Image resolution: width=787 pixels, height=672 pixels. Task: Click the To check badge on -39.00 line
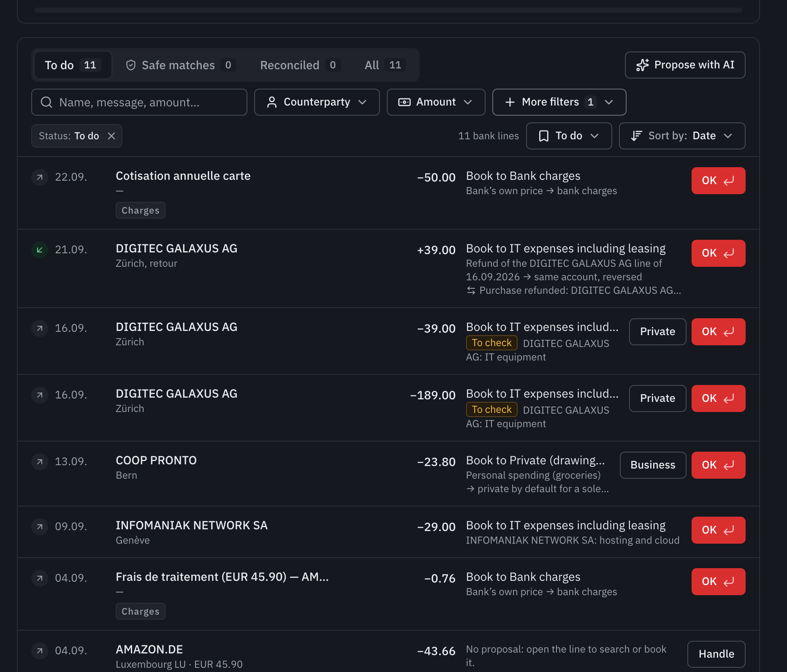pyautogui.click(x=492, y=343)
